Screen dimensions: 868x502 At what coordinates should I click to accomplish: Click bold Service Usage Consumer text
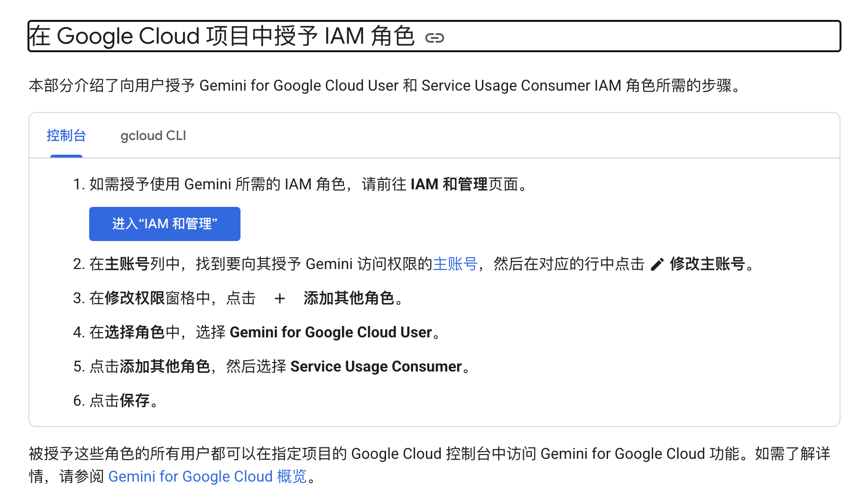[376, 366]
